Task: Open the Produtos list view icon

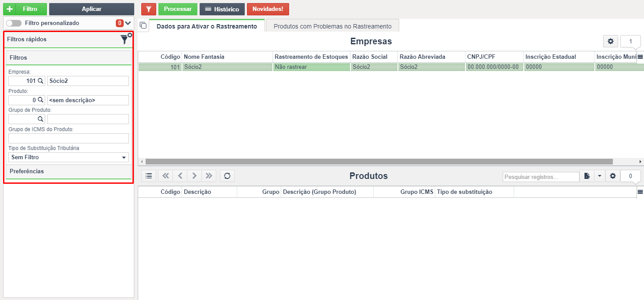Action: tap(149, 176)
